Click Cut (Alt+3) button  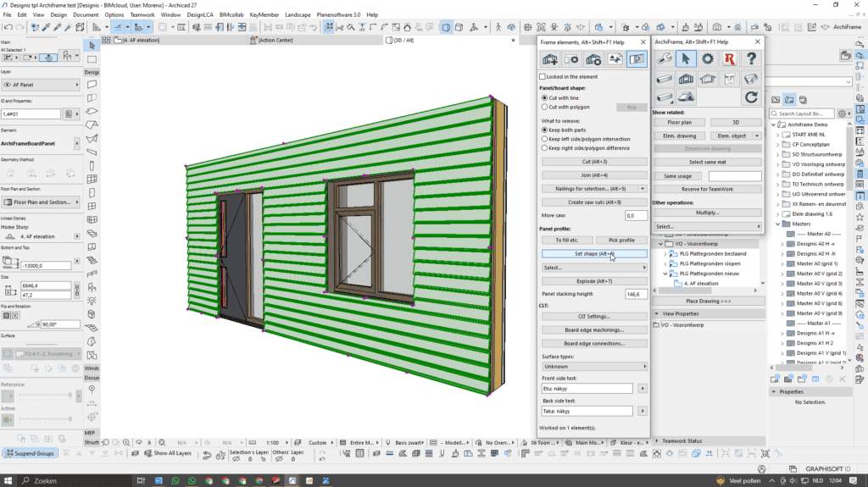pyautogui.click(x=594, y=162)
